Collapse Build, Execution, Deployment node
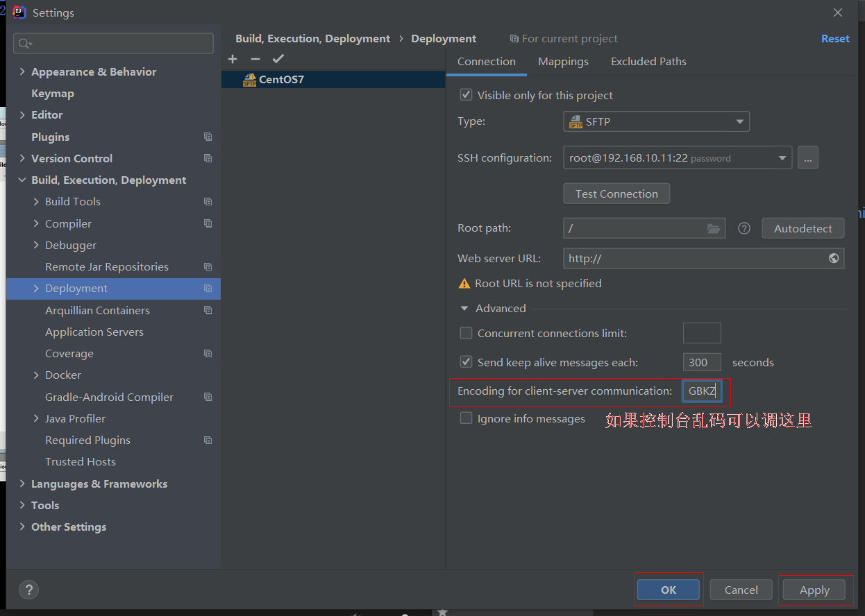 22,180
